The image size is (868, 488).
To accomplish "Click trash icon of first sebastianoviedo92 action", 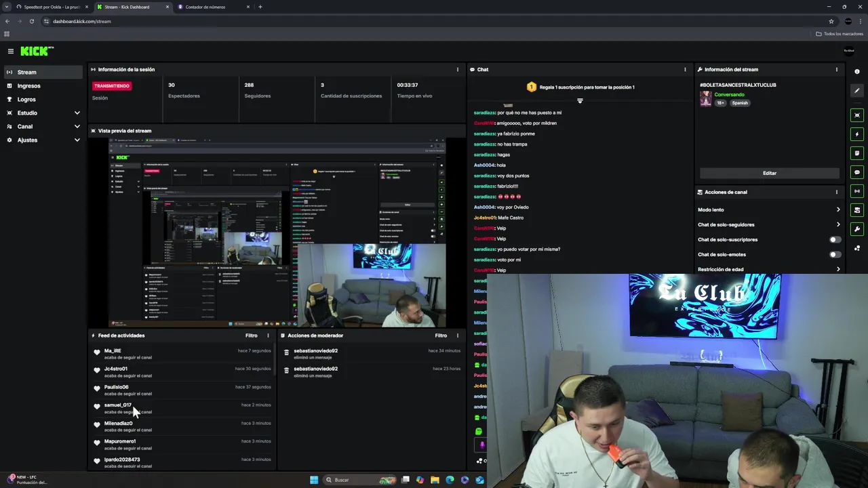I will tap(286, 352).
